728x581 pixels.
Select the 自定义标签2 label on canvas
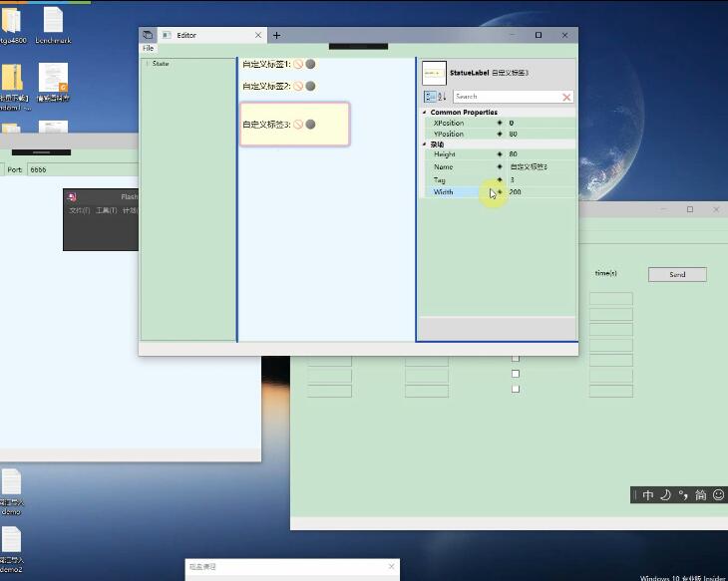266,86
